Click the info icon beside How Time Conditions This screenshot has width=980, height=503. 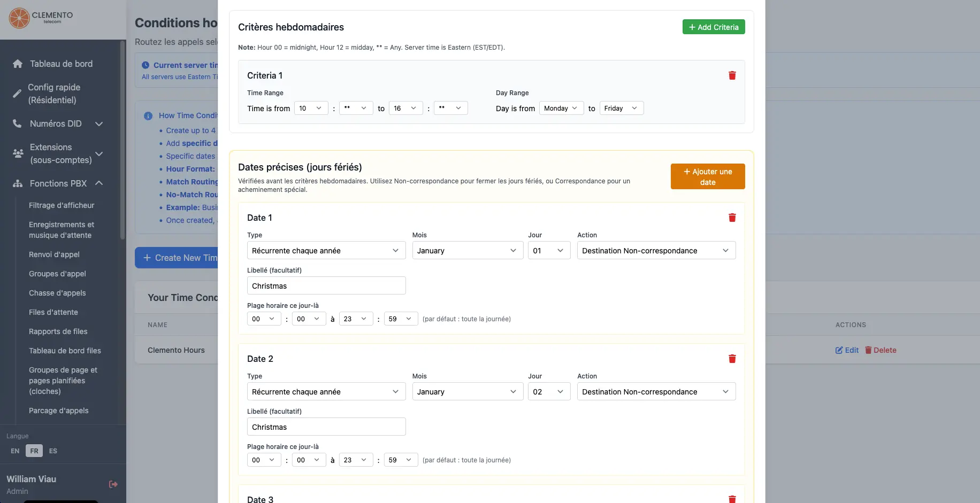point(148,115)
